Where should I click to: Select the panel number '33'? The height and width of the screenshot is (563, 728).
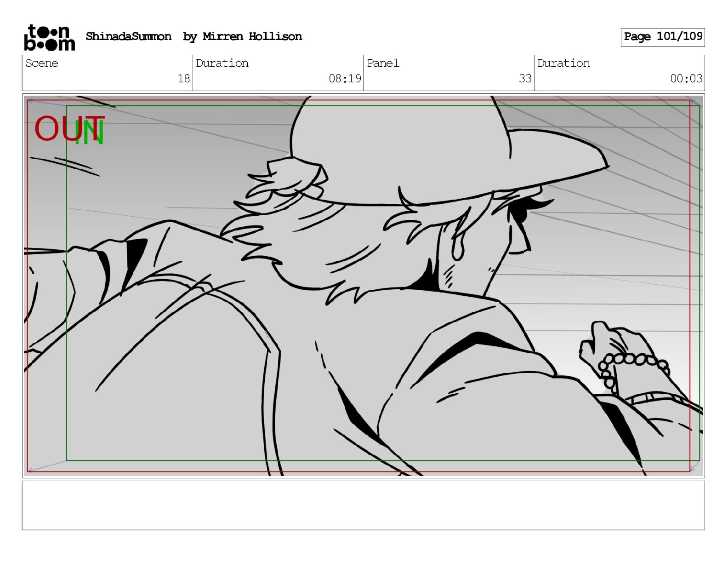[525, 79]
